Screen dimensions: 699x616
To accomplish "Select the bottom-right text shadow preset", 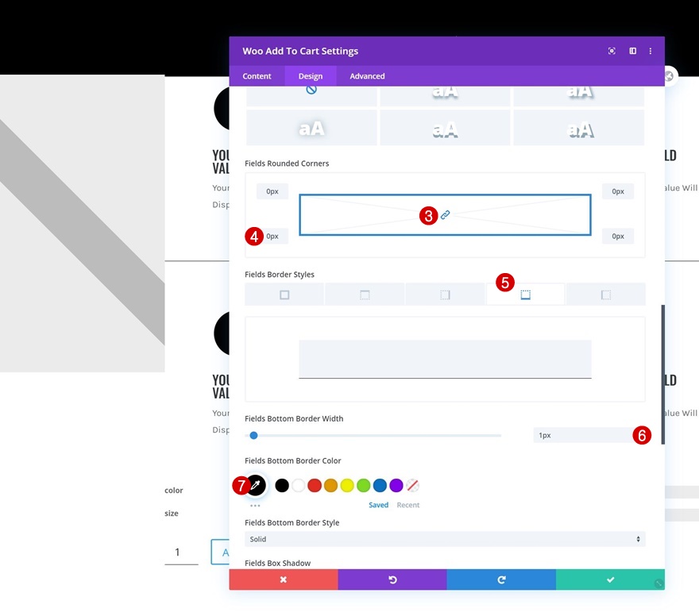I will [578, 128].
